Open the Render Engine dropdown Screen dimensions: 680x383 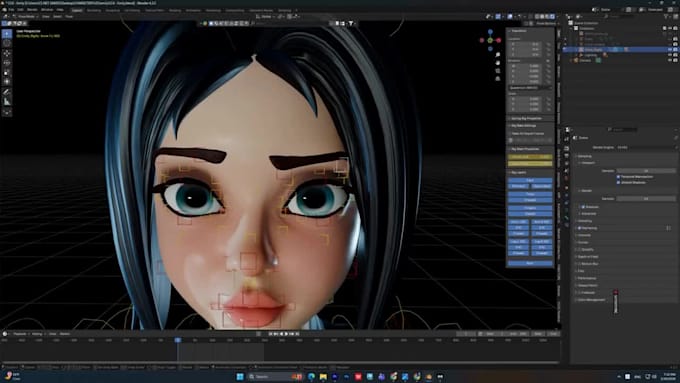(x=646, y=147)
